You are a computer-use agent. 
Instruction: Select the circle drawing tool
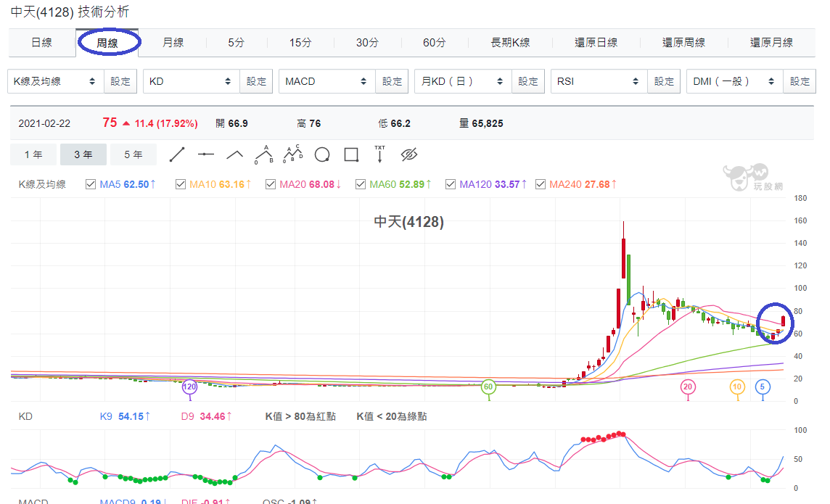pyautogui.click(x=322, y=155)
